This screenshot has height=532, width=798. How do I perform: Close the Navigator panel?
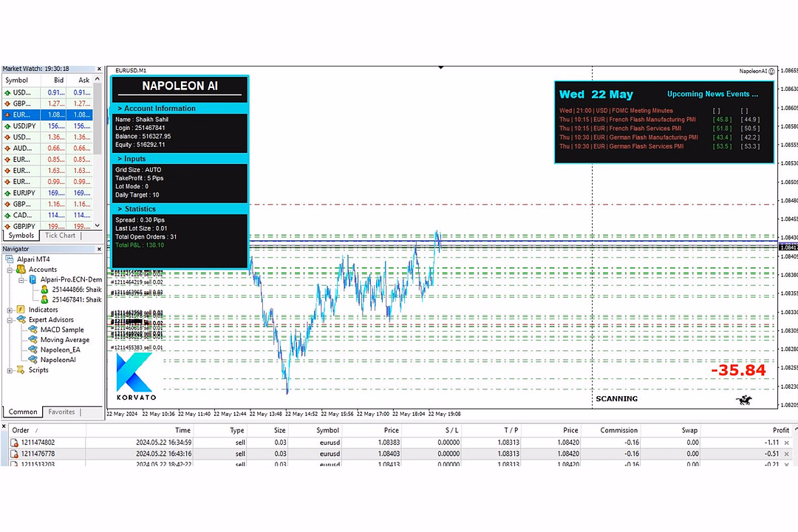pyautogui.click(x=99, y=249)
